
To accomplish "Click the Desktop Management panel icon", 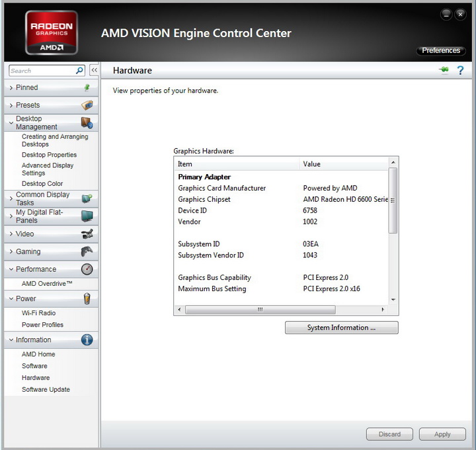I will (87, 122).
